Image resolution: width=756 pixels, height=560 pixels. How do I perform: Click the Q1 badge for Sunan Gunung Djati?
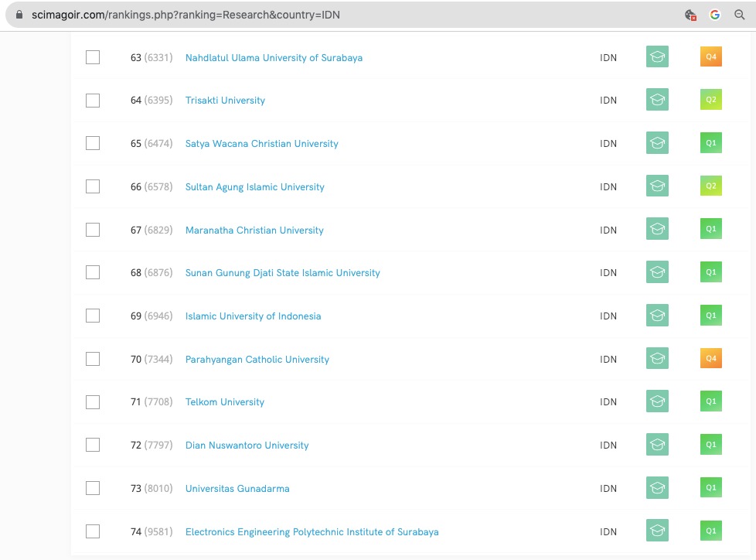click(711, 272)
